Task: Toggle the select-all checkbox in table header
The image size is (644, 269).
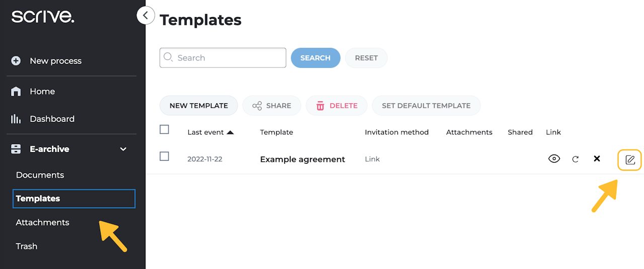Action: click(164, 129)
